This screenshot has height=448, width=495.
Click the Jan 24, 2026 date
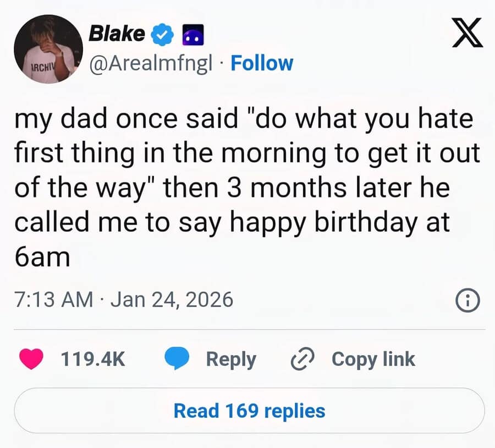click(172, 300)
